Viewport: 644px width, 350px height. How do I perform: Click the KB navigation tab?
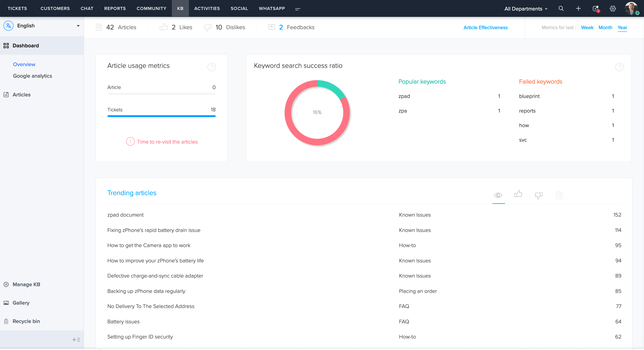[x=180, y=8]
